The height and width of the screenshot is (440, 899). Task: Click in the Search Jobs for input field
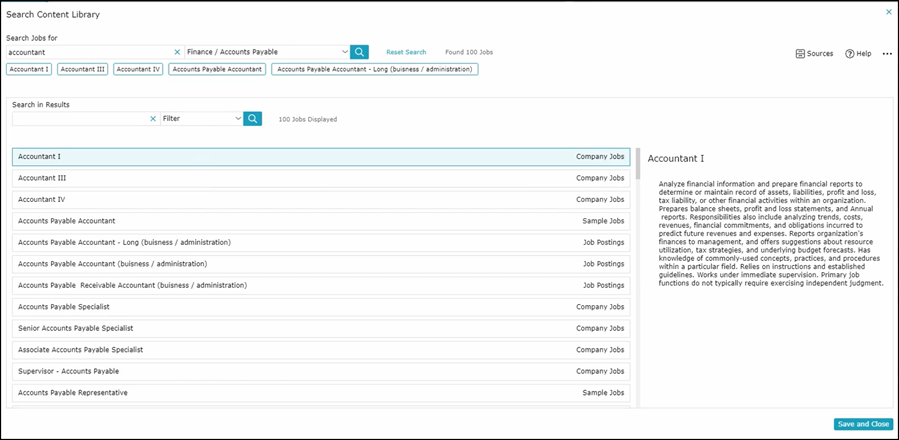click(x=88, y=52)
